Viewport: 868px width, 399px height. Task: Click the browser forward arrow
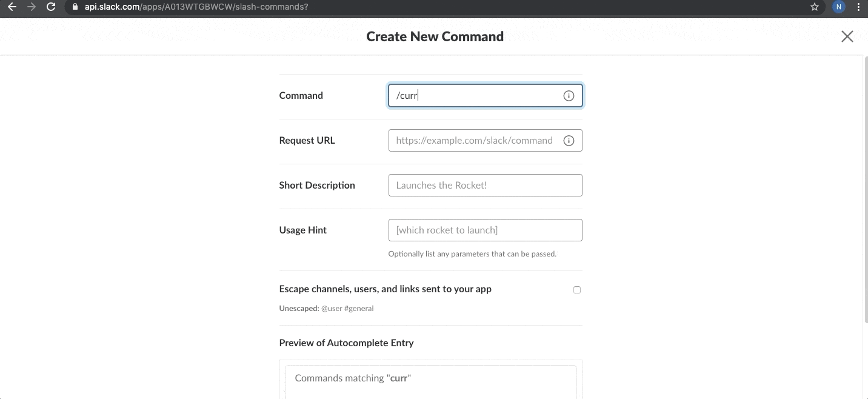(32, 7)
